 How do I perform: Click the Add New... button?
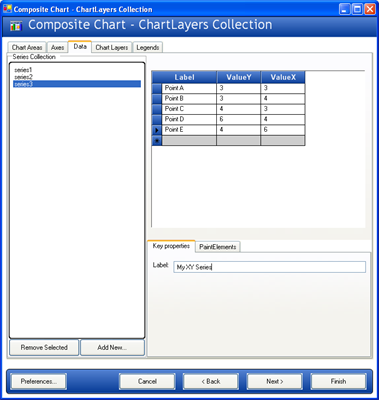[112, 347]
